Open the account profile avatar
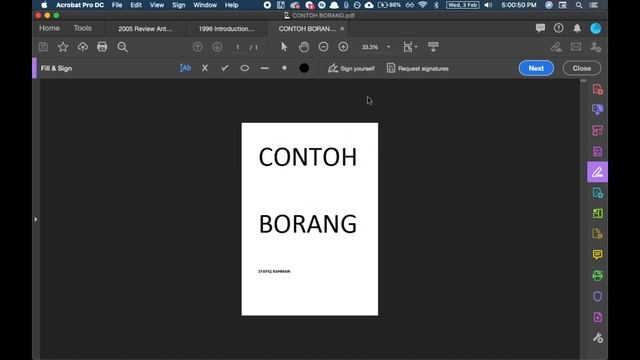This screenshot has height=360, width=640. tap(596, 28)
